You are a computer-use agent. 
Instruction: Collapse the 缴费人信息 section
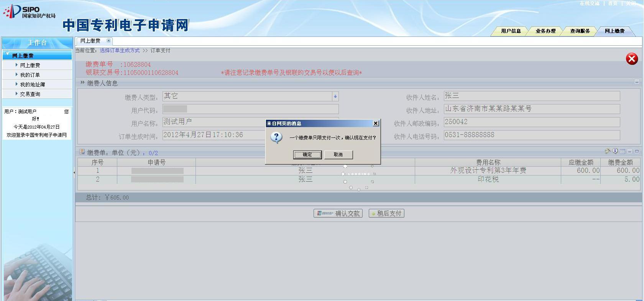pos(637,82)
